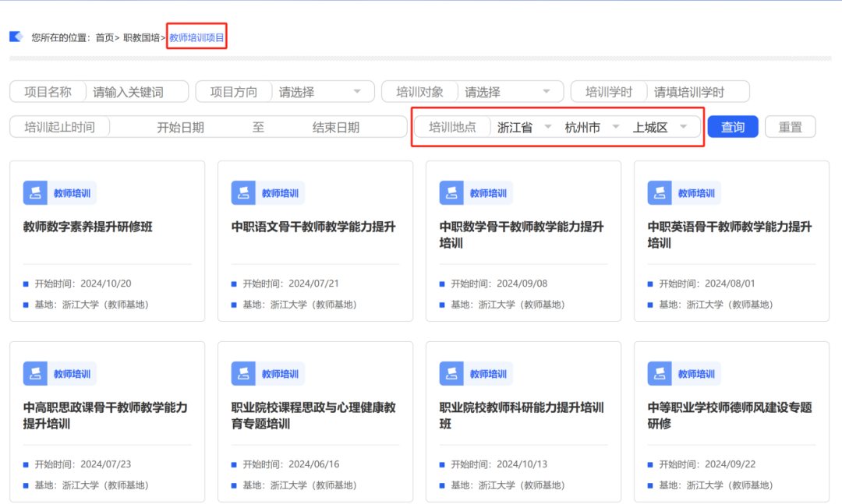
Task: Change city via 杭州市 dropdown
Action: tap(591, 127)
